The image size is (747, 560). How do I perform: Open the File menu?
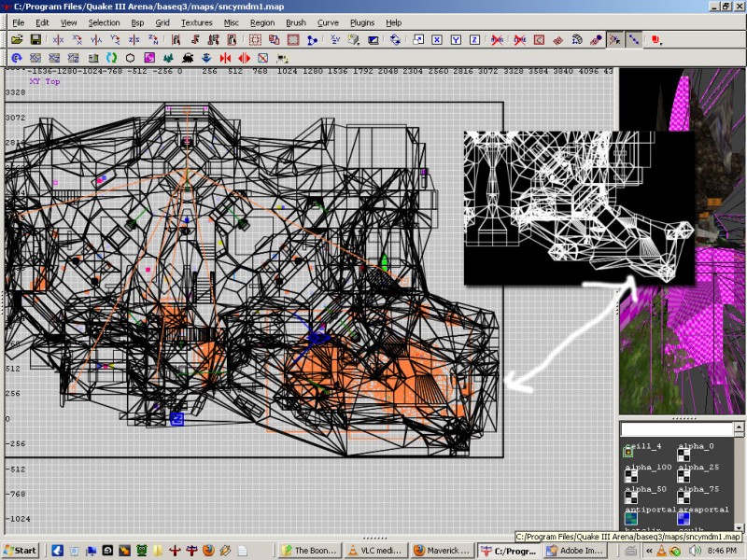tap(18, 22)
